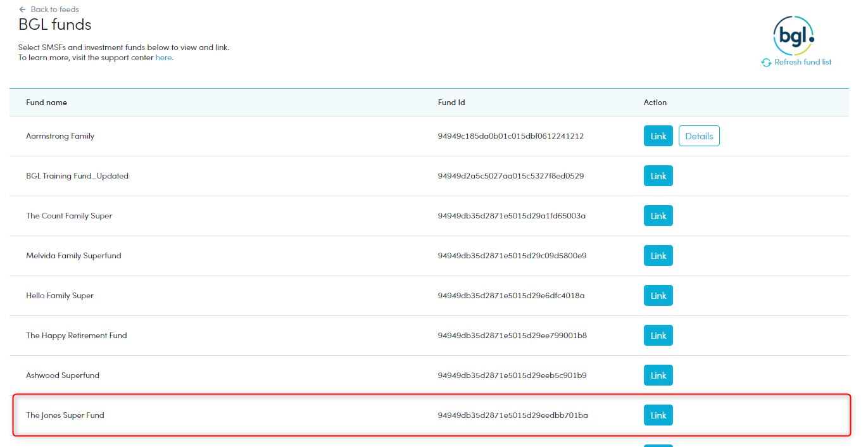Link The Count Family Super fund

[x=658, y=216]
